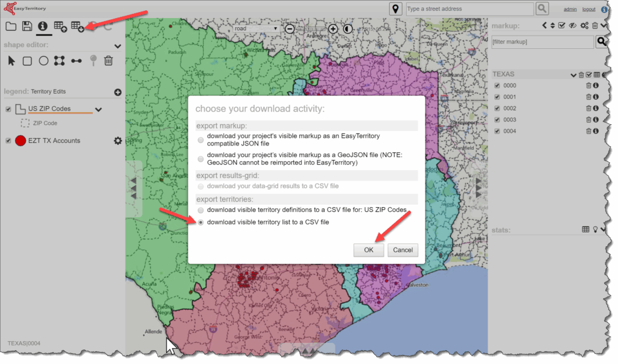Click OK in the download dialog
The image size is (618, 364).
point(368,250)
